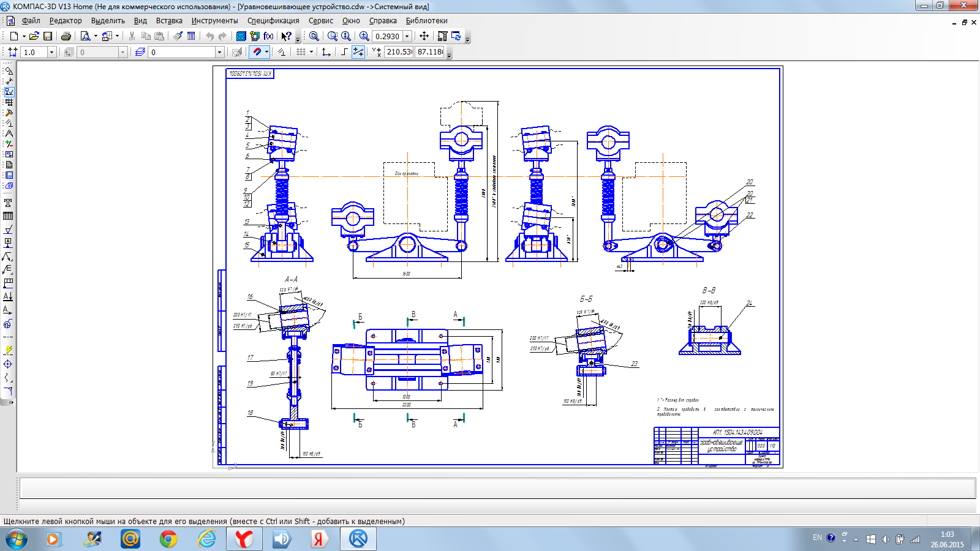Open the variables f(x) panel

pos(268,36)
